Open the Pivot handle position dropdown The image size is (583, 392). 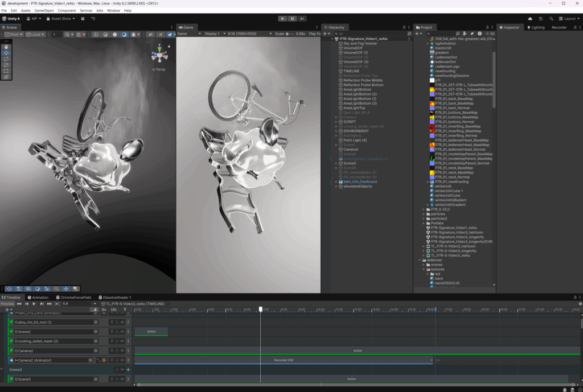coord(14,34)
